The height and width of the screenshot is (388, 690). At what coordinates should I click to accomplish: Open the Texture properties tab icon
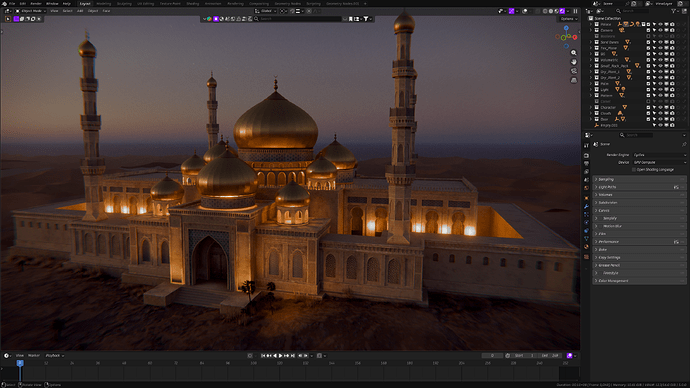pyautogui.click(x=586, y=256)
